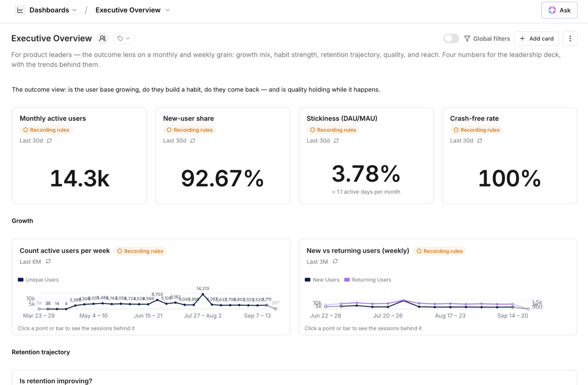Viewport: 588px width, 385px height.
Task: Click the Last 6M time range label
Action: point(30,262)
